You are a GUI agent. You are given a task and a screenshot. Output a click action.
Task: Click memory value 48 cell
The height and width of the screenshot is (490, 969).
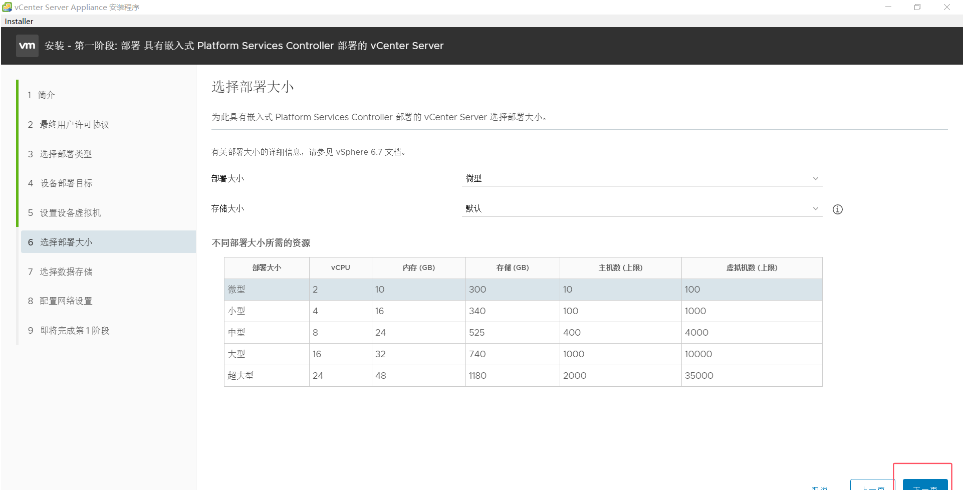(381, 375)
